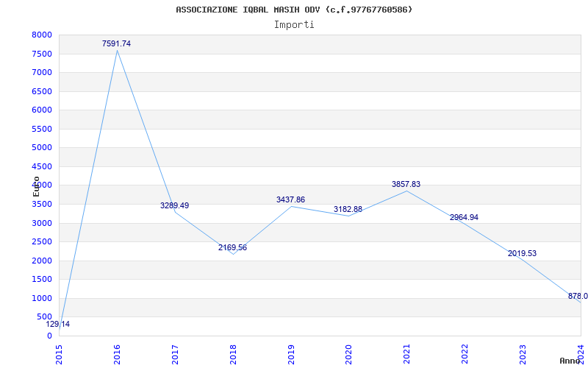Click the 2021 x-axis label
588x368 pixels.
[407, 354]
